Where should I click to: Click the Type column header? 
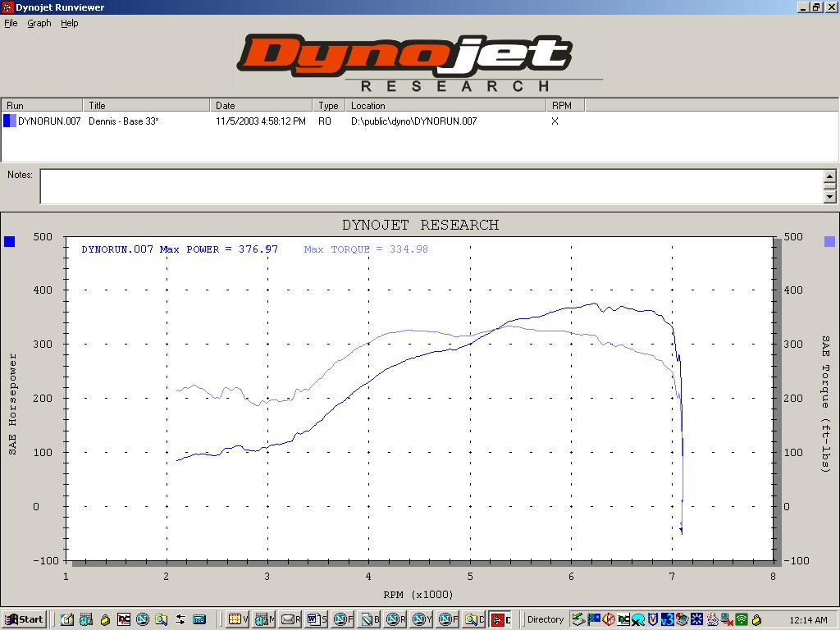click(x=329, y=105)
